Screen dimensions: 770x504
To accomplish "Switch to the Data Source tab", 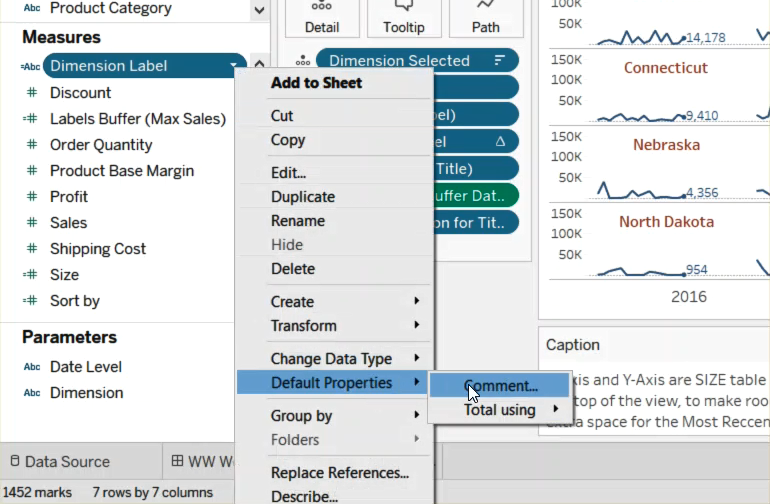I will tap(66, 462).
